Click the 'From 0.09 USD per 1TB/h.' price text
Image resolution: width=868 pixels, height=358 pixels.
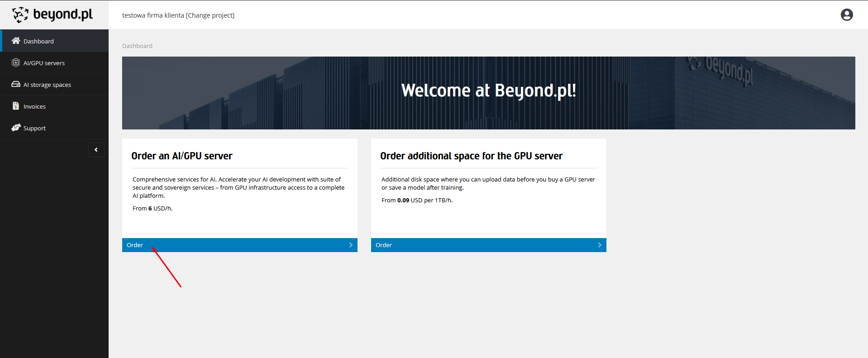click(x=417, y=200)
